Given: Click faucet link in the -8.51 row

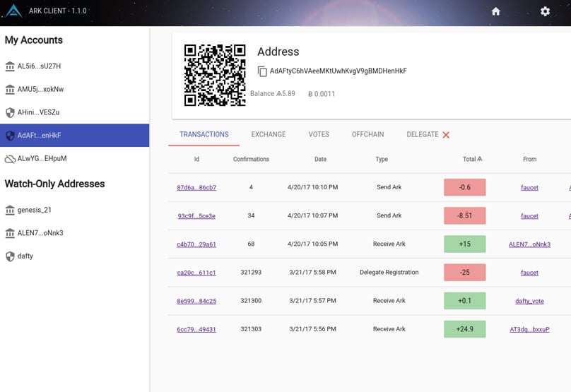Looking at the screenshot, I should tap(529, 216).
